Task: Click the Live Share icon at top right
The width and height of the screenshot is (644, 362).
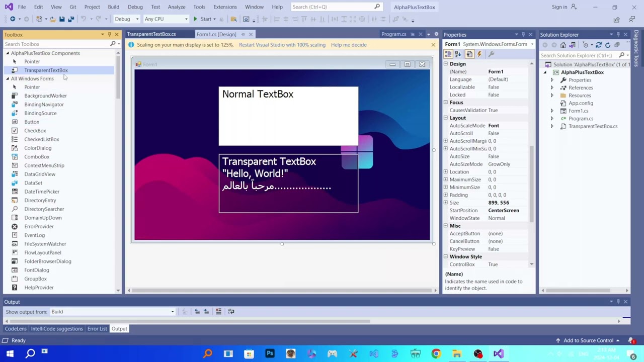Action: point(617,20)
